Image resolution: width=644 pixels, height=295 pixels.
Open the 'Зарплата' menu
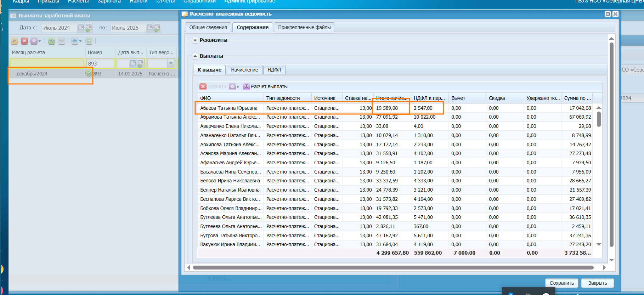click(109, 1)
